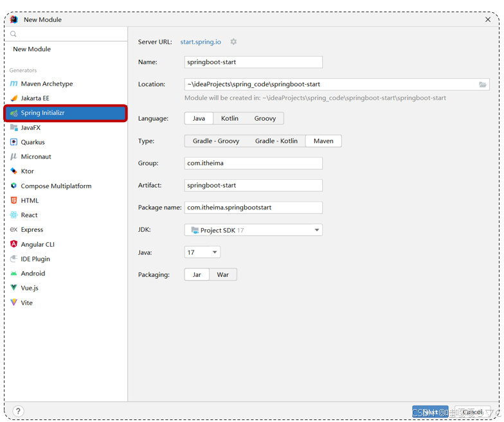
Task: Click the Angular CLI shield icon
Action: pyautogui.click(x=14, y=244)
